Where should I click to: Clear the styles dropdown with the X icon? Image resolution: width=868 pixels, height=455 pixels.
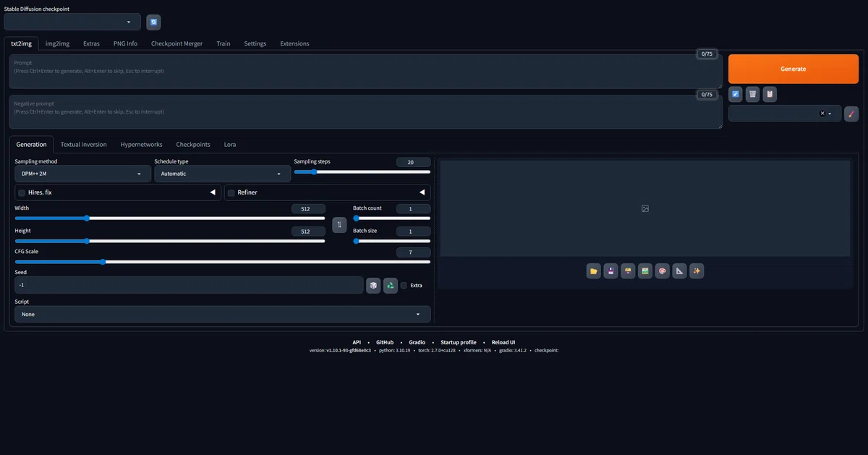(822, 114)
